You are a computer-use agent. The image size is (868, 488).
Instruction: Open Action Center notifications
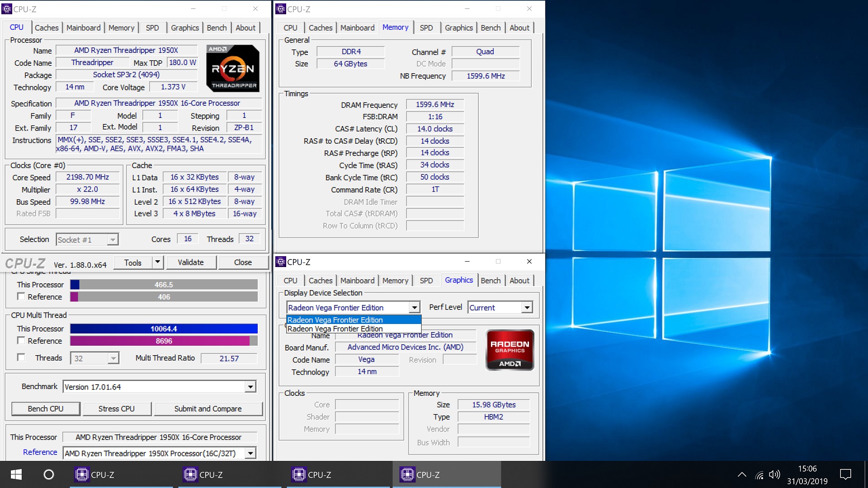[845, 474]
